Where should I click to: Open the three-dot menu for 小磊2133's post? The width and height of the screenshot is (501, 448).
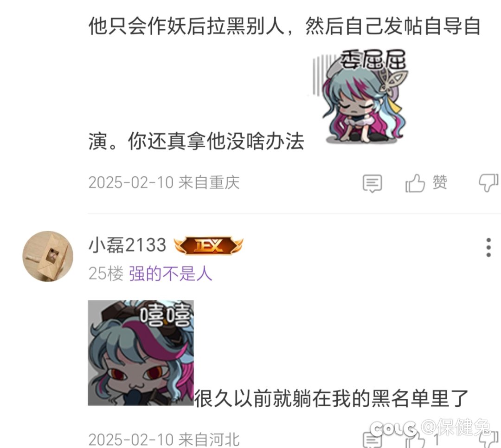click(488, 247)
